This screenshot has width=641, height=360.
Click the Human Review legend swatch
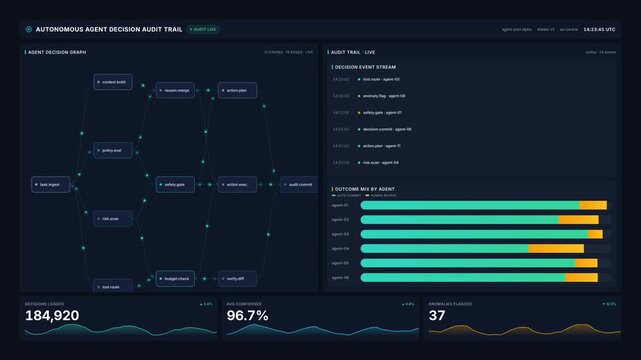pos(367,196)
